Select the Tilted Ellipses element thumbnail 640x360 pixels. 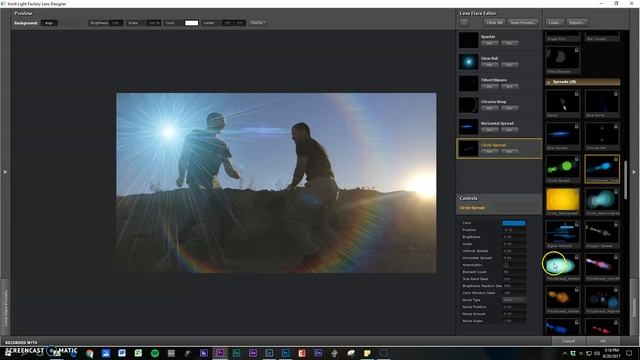pos(468,83)
